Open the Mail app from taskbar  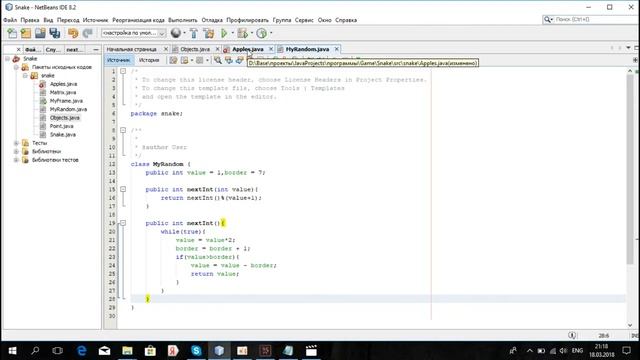104,351
